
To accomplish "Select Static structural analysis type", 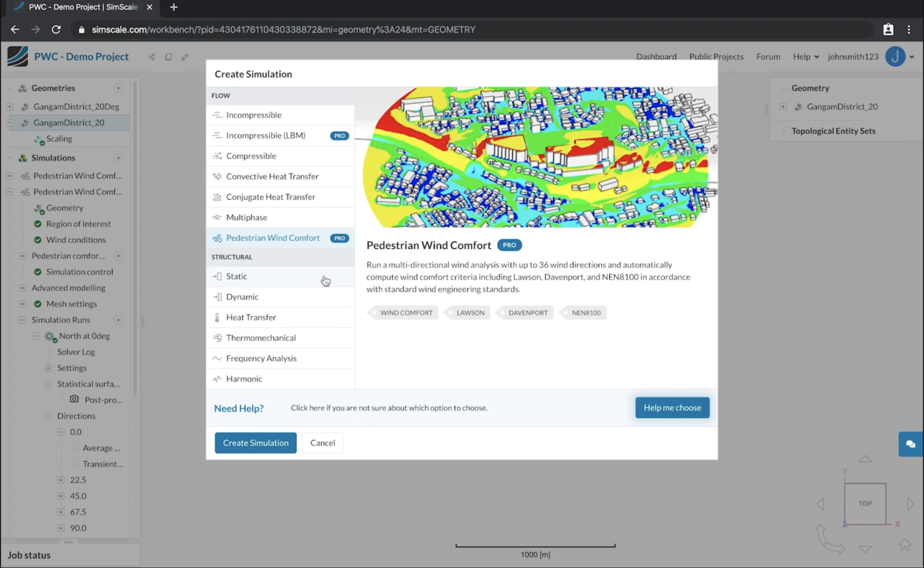I will [x=237, y=277].
